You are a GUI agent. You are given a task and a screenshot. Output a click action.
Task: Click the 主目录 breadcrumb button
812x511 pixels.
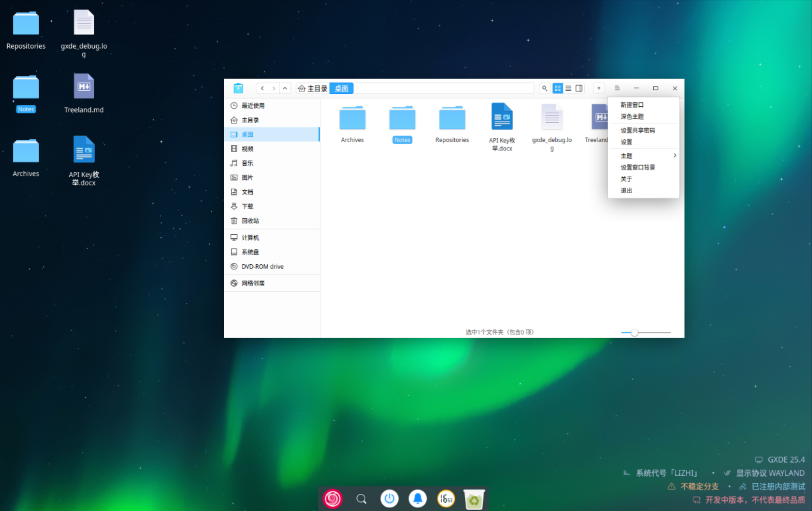click(x=313, y=88)
